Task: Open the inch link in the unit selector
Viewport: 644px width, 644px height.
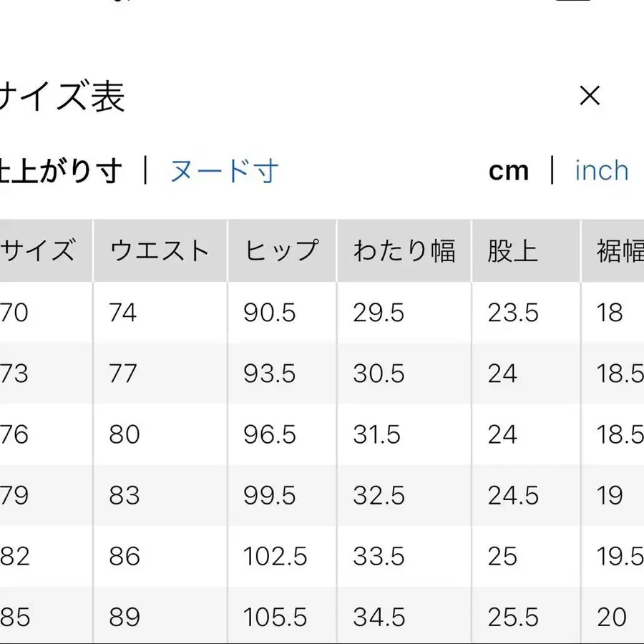Action: tap(601, 170)
